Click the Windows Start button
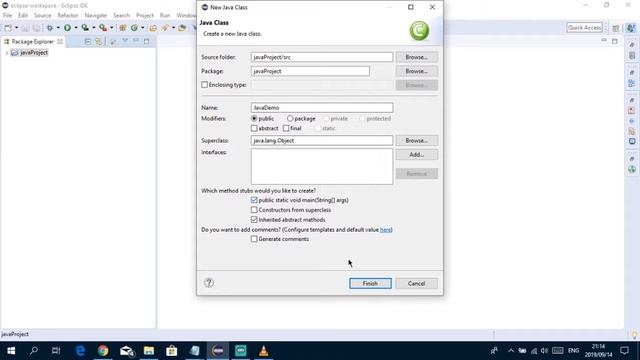The width and height of the screenshot is (640, 360). pos(11,351)
